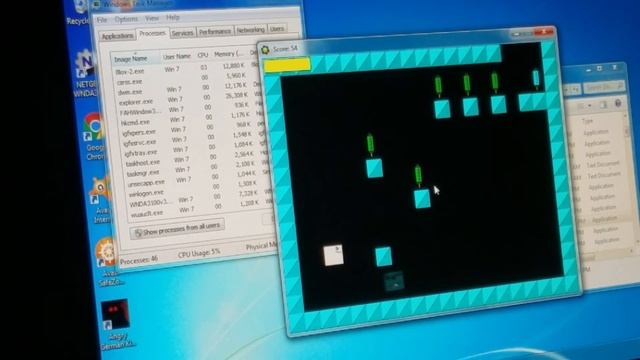Screen dimensions: 640x360
Task: Open the File menu in Task Manager
Action: tap(101, 20)
